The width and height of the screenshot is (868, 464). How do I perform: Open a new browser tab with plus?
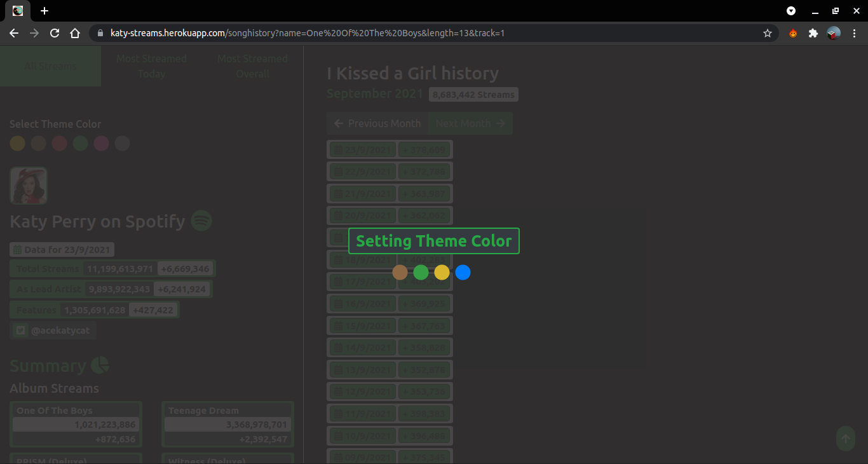pyautogui.click(x=44, y=11)
